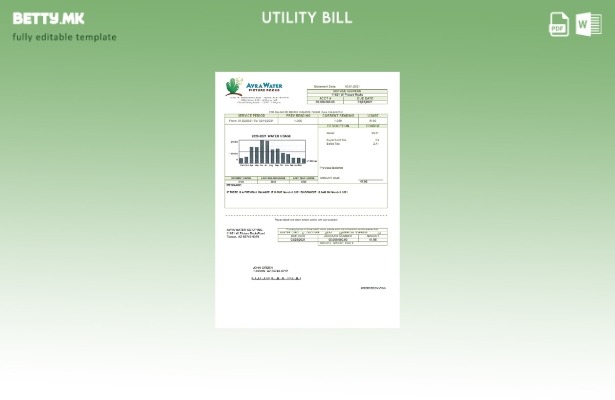Click the UTILITY BILL heading
The height and width of the screenshot is (400, 615).
(x=307, y=18)
